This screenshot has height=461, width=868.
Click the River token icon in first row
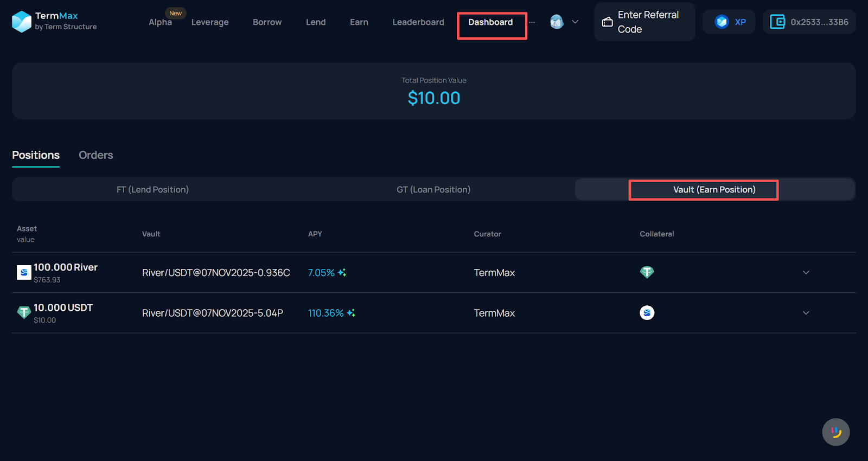pyautogui.click(x=24, y=272)
